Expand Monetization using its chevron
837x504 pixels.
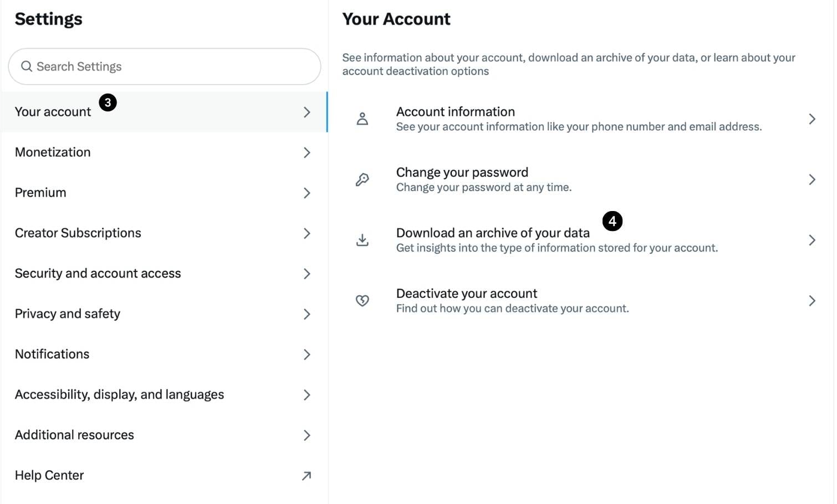pos(307,153)
